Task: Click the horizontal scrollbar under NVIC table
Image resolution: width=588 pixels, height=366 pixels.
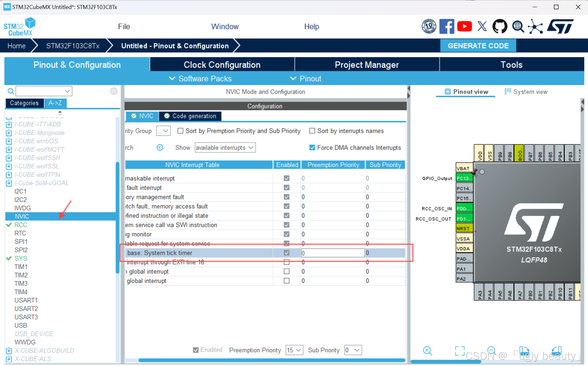Action: pyautogui.click(x=272, y=360)
